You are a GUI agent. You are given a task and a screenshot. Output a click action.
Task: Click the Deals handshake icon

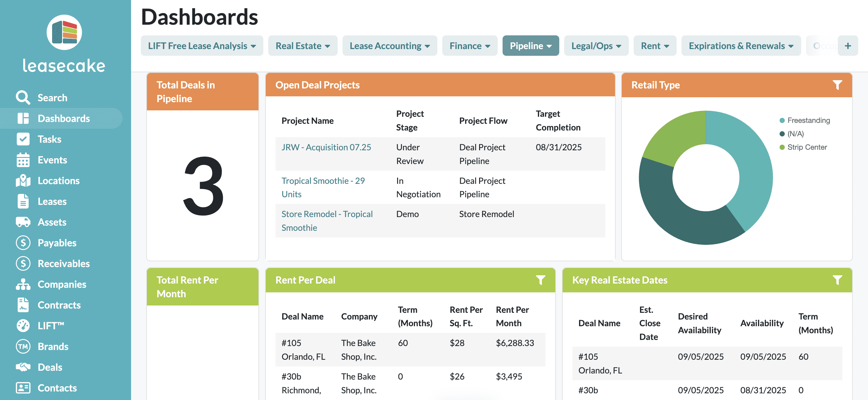(x=23, y=367)
